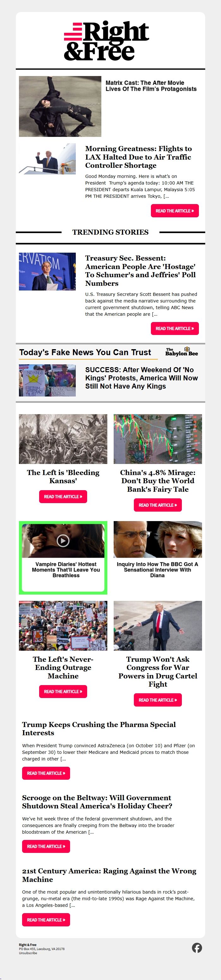Click Read the Article under China's 4.8% Mirage
Screen dimensions: 221x980
(158, 505)
